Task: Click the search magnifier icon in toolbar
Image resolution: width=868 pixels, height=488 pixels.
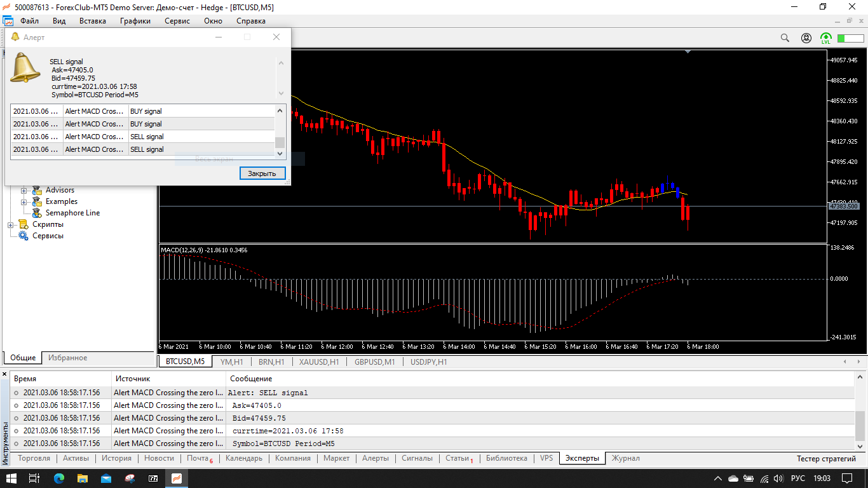Action: point(785,38)
